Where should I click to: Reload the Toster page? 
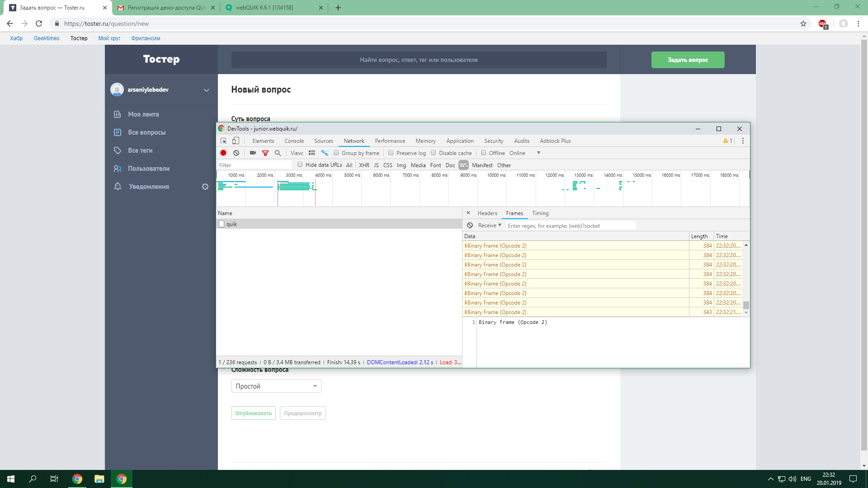coord(39,23)
